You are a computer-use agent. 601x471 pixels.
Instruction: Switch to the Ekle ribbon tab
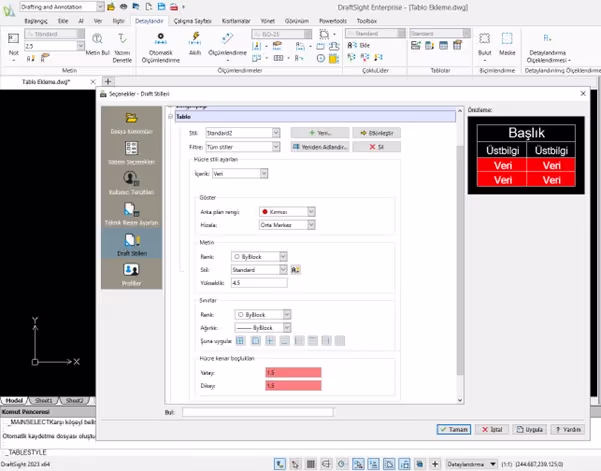click(x=63, y=21)
